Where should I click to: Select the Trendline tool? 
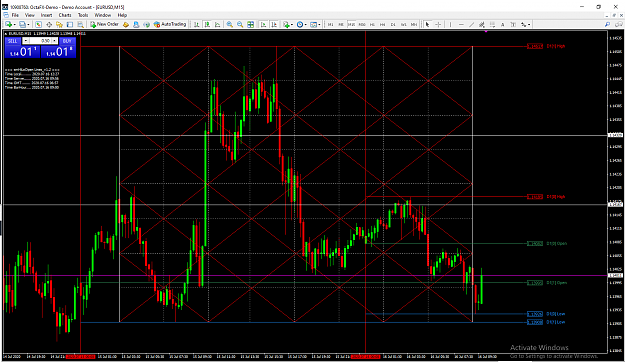472,25
